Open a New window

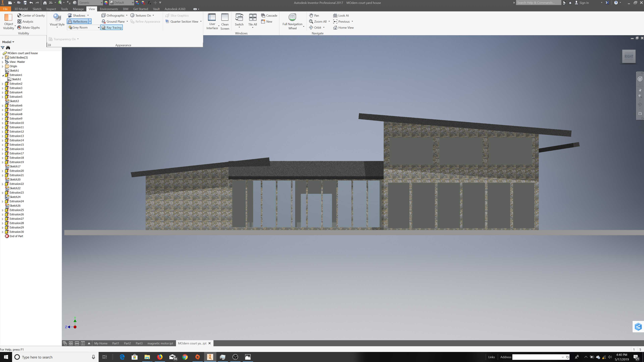point(266,21)
